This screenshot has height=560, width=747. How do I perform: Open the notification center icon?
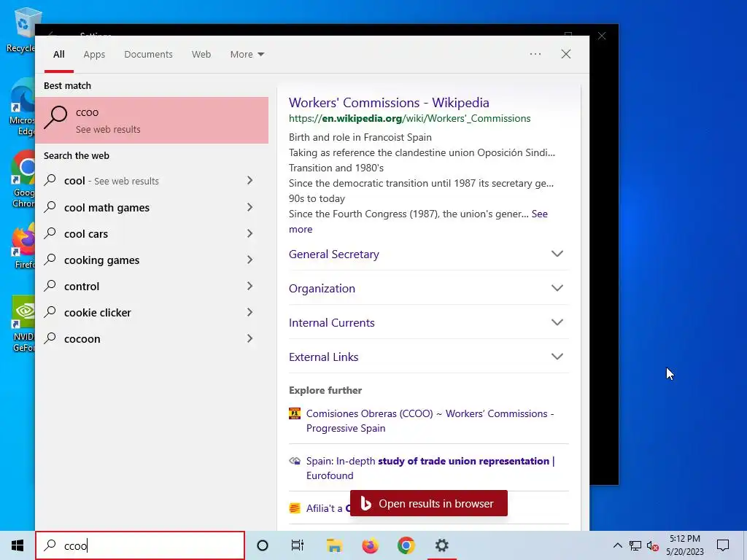coord(723,545)
